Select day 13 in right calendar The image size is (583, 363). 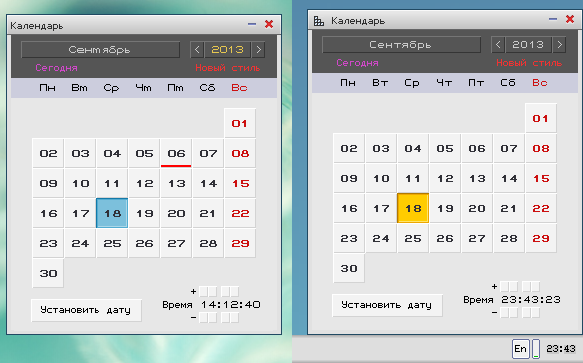(x=477, y=178)
